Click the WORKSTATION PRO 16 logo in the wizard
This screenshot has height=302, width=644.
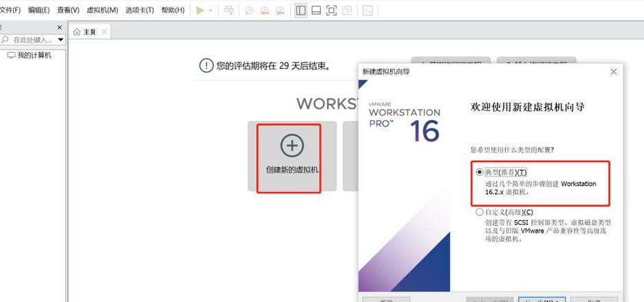tap(405, 121)
